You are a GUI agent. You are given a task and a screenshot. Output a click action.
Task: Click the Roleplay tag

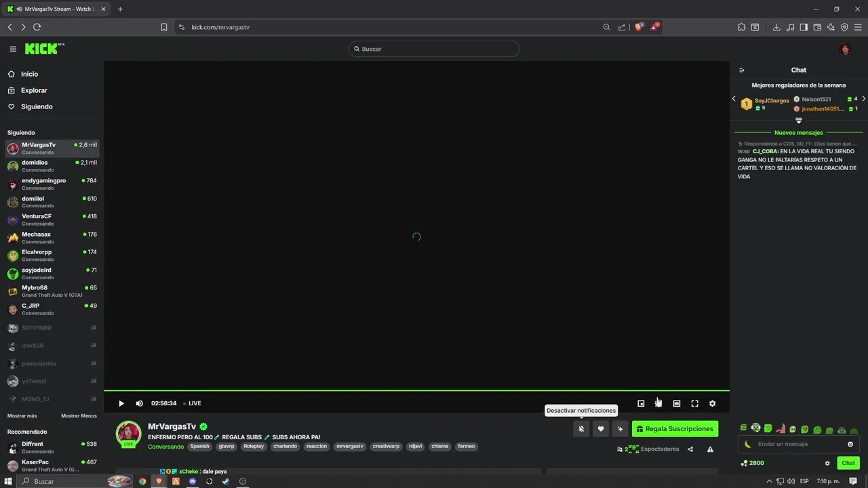(x=254, y=446)
